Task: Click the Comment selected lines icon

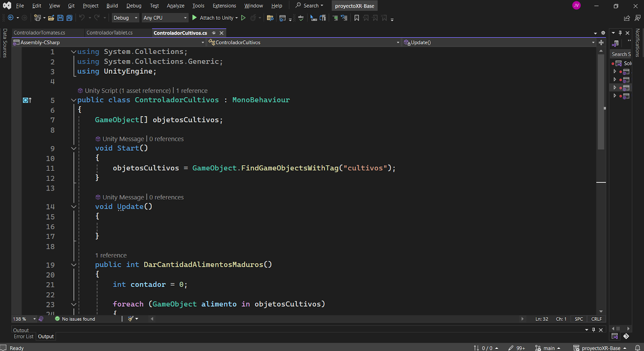Action: tap(335, 18)
